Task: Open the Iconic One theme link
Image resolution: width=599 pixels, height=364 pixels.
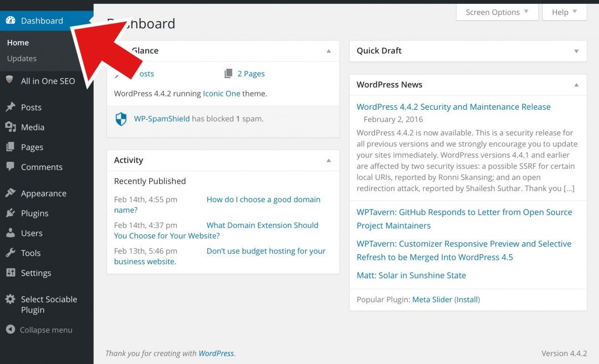Action: point(221,94)
